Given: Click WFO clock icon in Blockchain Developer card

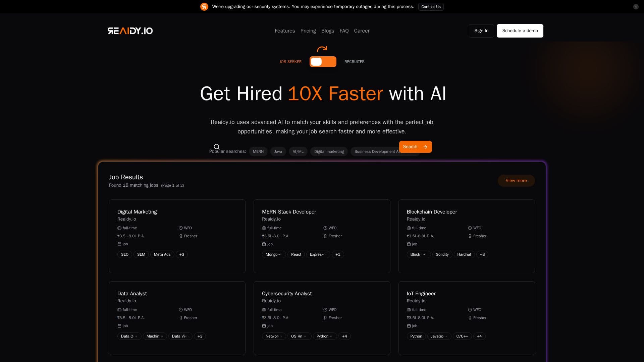Looking at the screenshot, I should pos(470,228).
